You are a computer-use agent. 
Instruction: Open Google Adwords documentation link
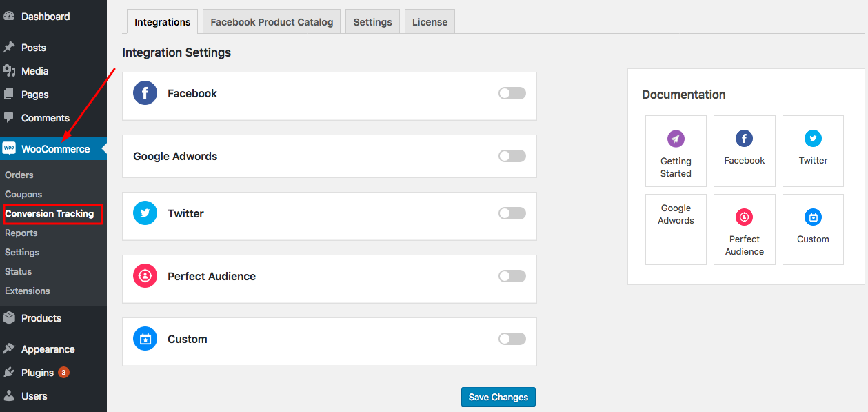click(x=676, y=215)
